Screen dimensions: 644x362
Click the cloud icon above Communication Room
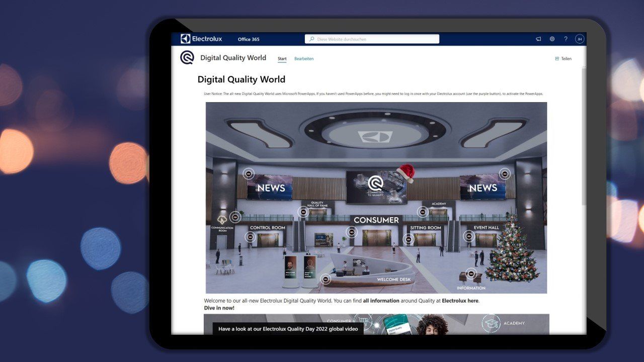pyautogui.click(x=221, y=220)
